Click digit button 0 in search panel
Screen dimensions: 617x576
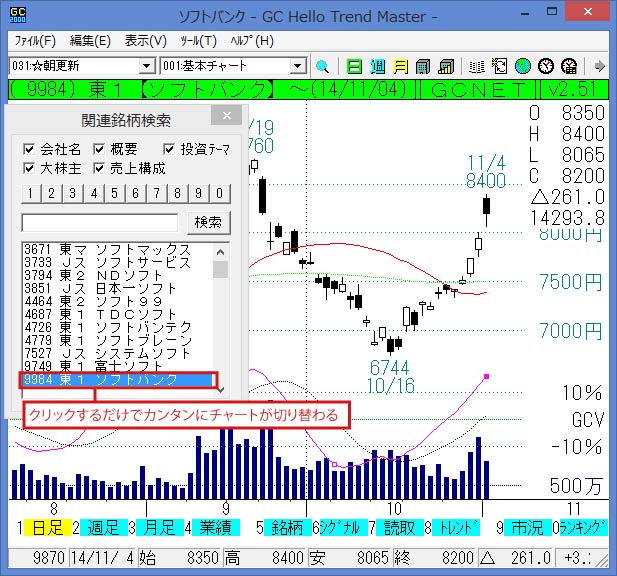220,193
